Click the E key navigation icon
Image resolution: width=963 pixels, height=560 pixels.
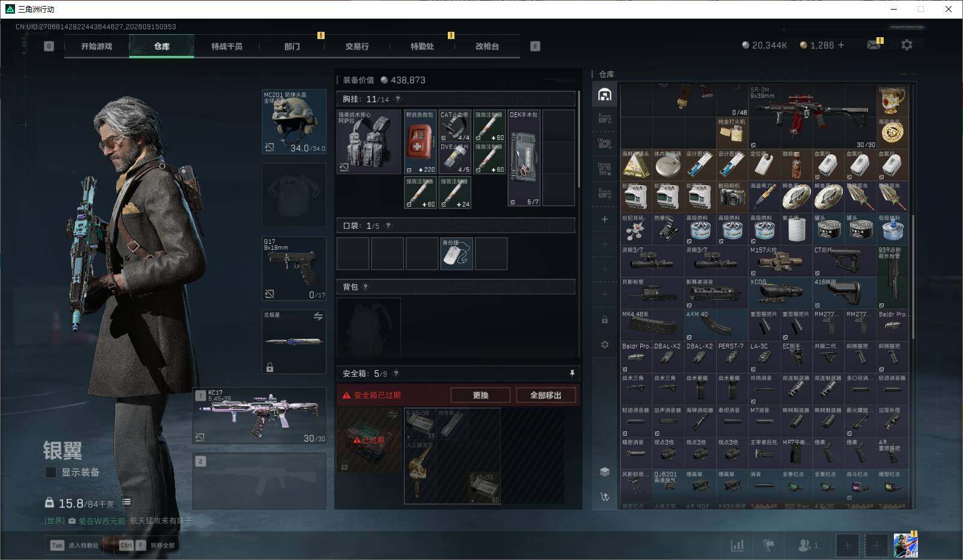pyautogui.click(x=535, y=46)
